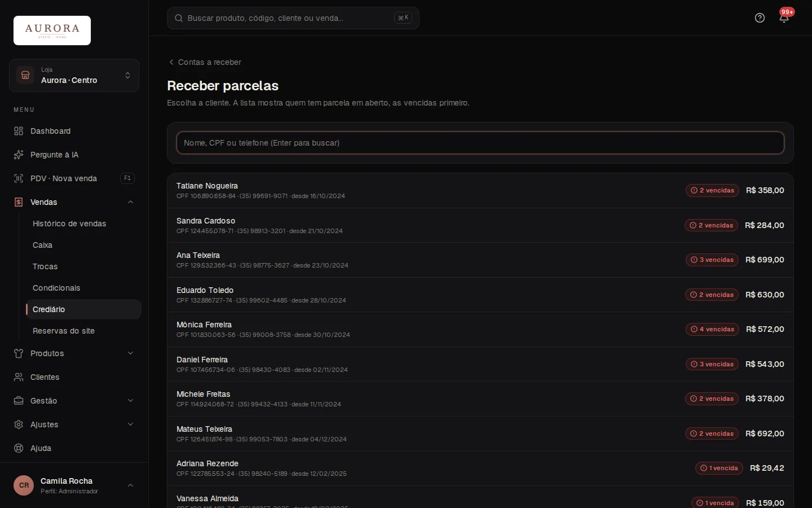Click the CR user avatar
812x508 pixels.
(x=24, y=485)
